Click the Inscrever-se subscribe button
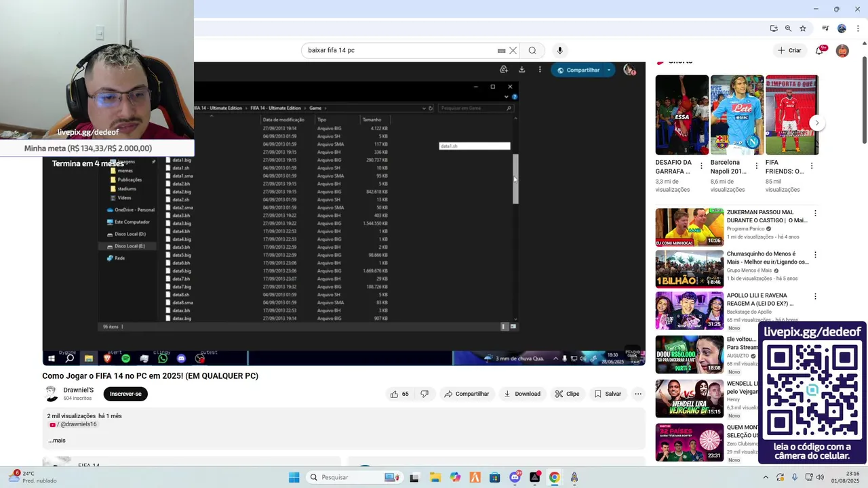Viewport: 868px width, 488px height. (x=125, y=394)
